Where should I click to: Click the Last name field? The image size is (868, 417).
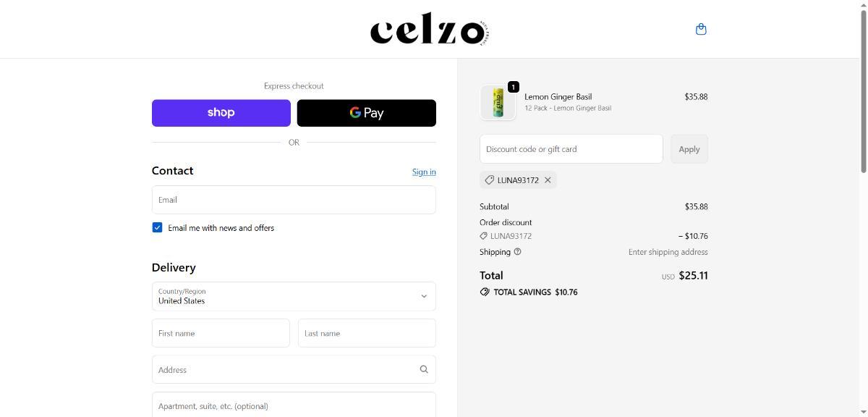[366, 333]
